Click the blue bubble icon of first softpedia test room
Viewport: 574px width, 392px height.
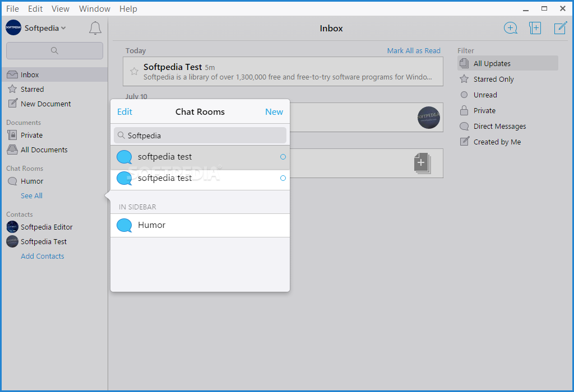(x=124, y=157)
